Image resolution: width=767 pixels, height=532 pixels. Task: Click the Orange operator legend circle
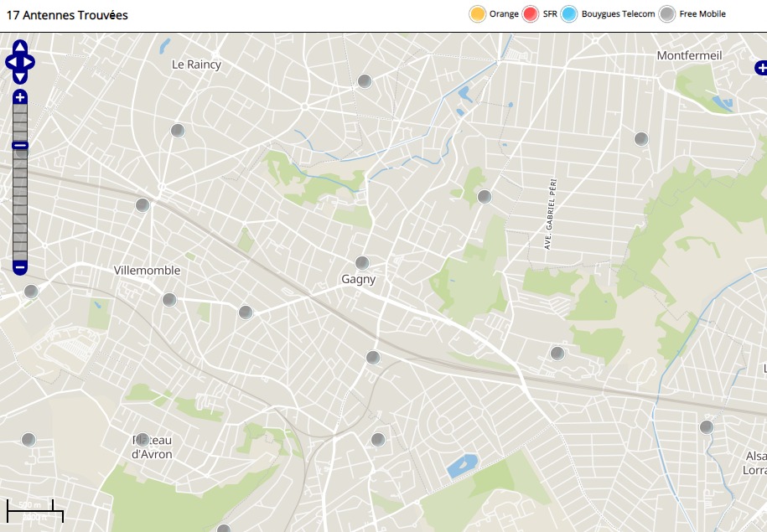(x=478, y=14)
